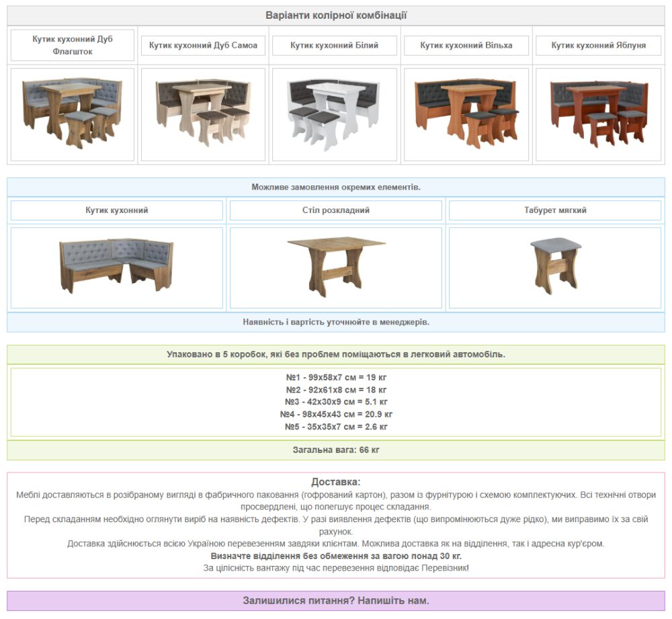The image size is (672, 619).
Task: Click the Варіанти колірної комбінації header
Action: (x=336, y=15)
